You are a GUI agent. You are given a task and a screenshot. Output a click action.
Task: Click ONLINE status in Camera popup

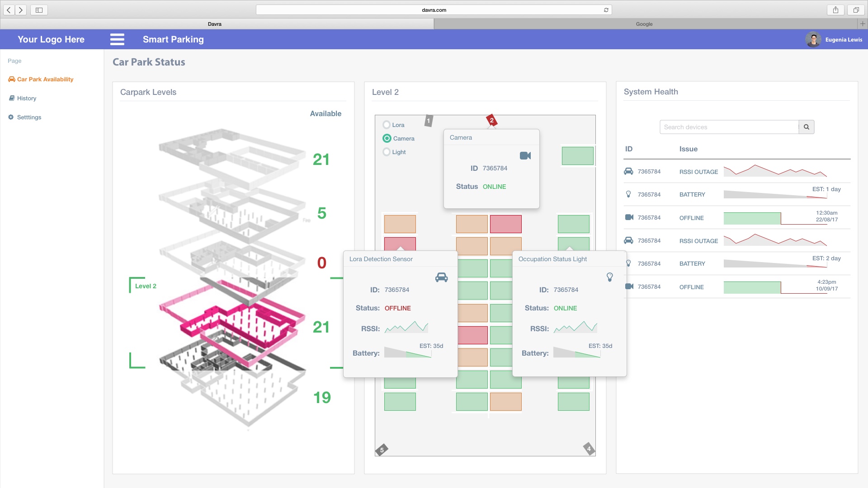(494, 187)
